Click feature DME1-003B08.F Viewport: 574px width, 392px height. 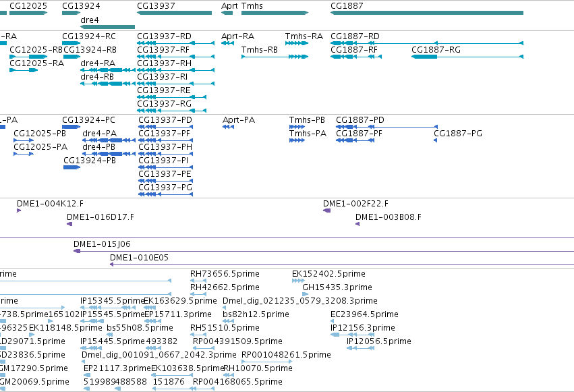click(357, 224)
